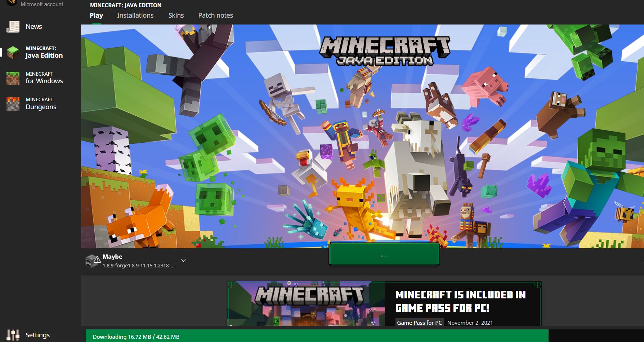This screenshot has width=644, height=342.
Task: Expand the installation selector chevron
Action: click(184, 261)
